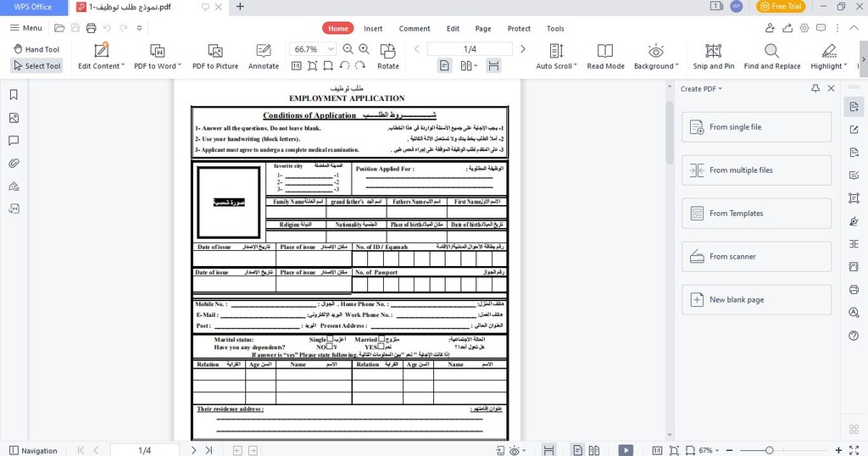Switch to the Edit tab
The height and width of the screenshot is (456, 868).
453,29
